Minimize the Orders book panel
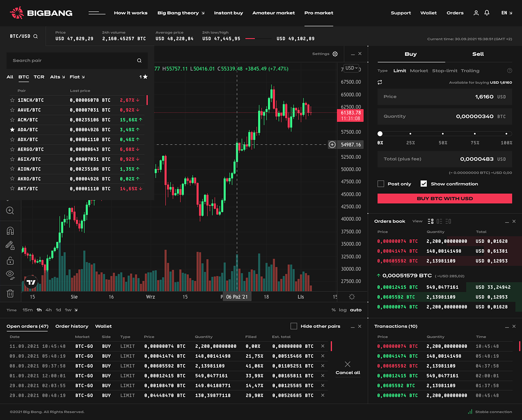 pyautogui.click(x=507, y=221)
